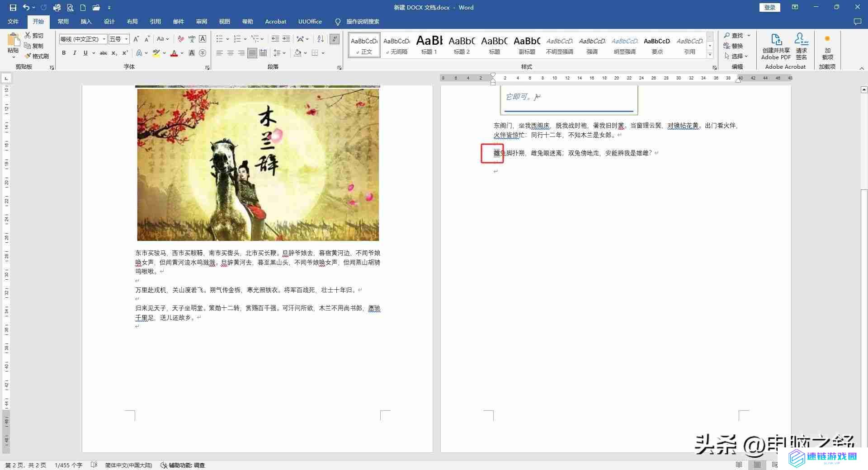Click Replace (替换) button
Viewport: 868px width, 470px height.
point(733,46)
